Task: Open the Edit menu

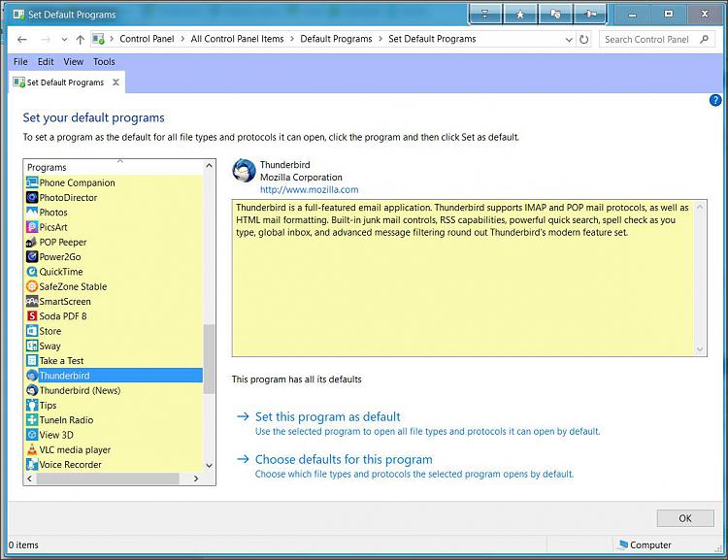Action: 46,61
